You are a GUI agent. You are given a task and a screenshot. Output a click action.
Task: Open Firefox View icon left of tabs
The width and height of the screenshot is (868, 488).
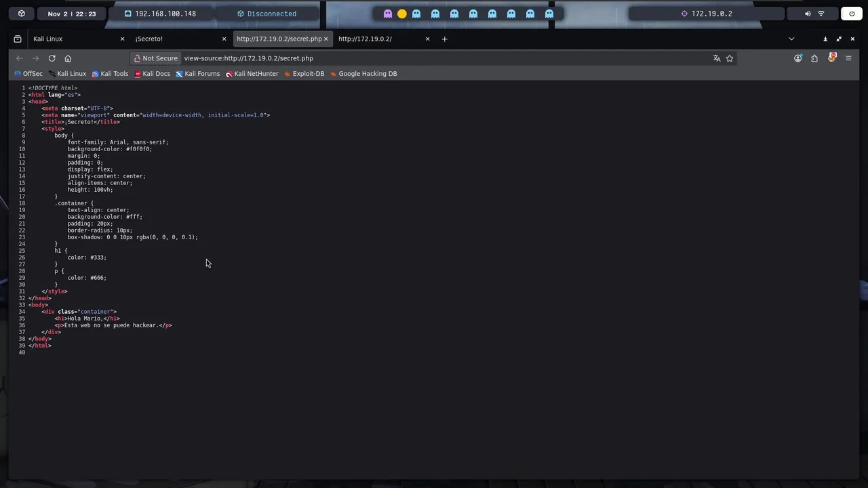click(x=18, y=39)
